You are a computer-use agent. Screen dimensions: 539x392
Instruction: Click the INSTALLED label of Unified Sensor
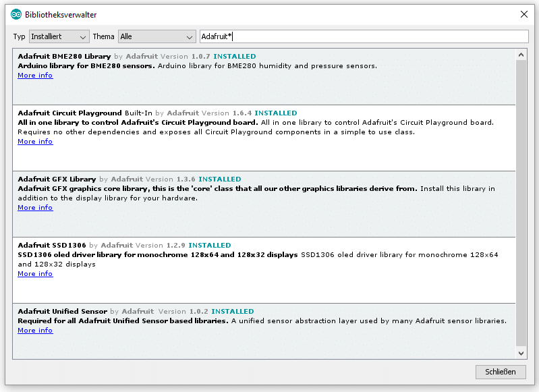point(233,311)
